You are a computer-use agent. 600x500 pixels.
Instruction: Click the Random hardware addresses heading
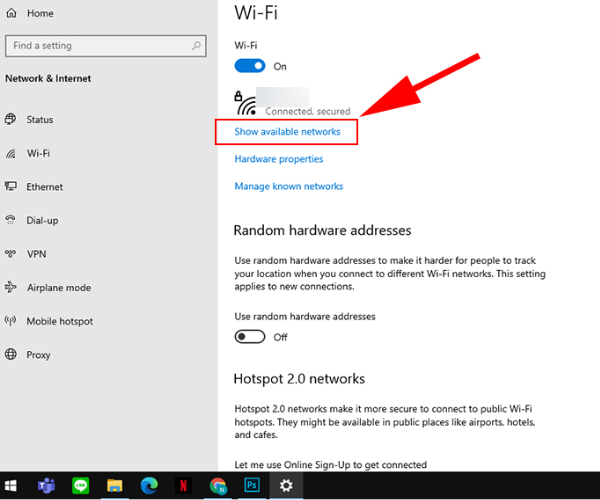point(322,231)
